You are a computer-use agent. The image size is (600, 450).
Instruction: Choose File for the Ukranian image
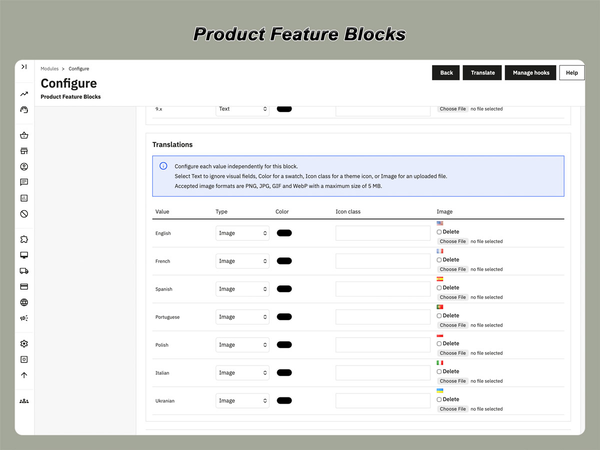453,409
